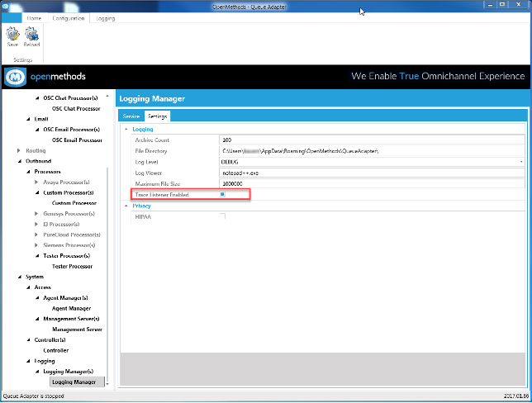Toggle the Trace Listener Enabled checkbox
This screenshot has height=403, width=532.
click(x=222, y=194)
